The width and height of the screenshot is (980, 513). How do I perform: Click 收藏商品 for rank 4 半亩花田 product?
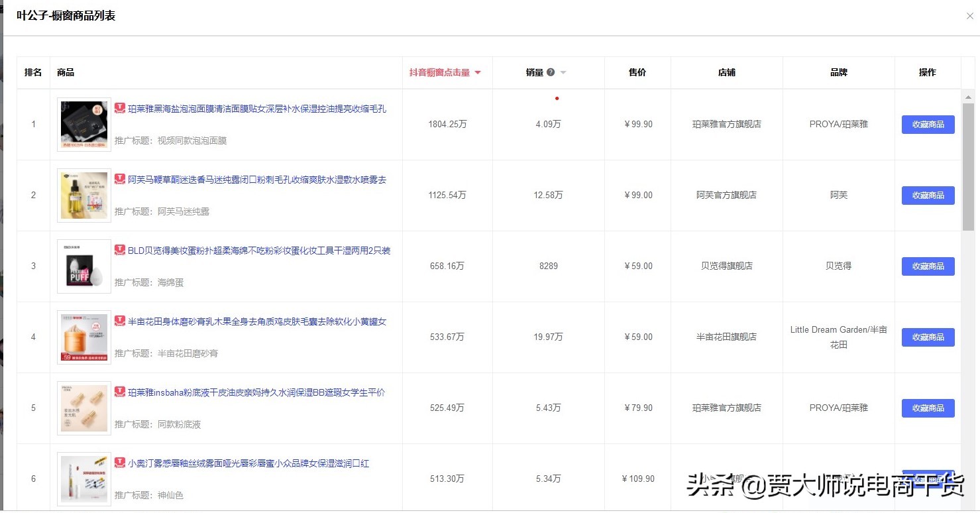(928, 337)
